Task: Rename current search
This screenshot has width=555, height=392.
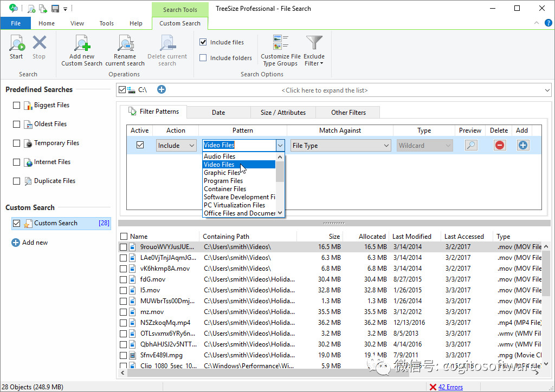Action: coord(125,50)
